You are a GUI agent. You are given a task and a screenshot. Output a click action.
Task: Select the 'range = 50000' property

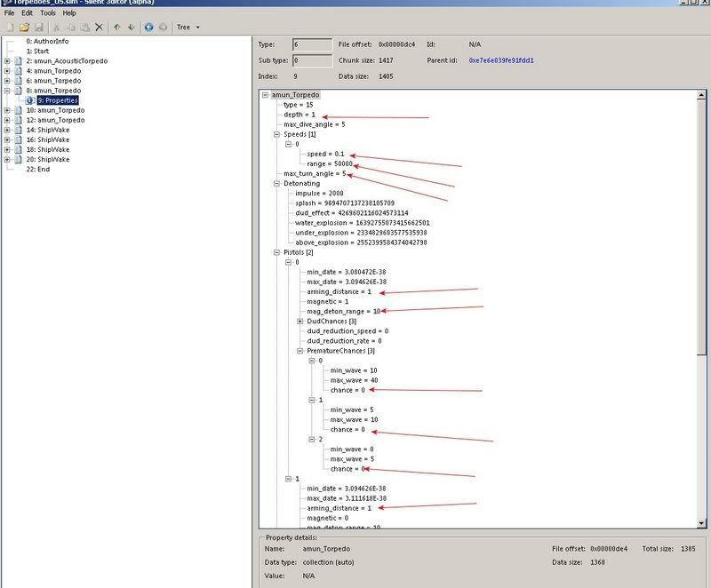pos(330,164)
